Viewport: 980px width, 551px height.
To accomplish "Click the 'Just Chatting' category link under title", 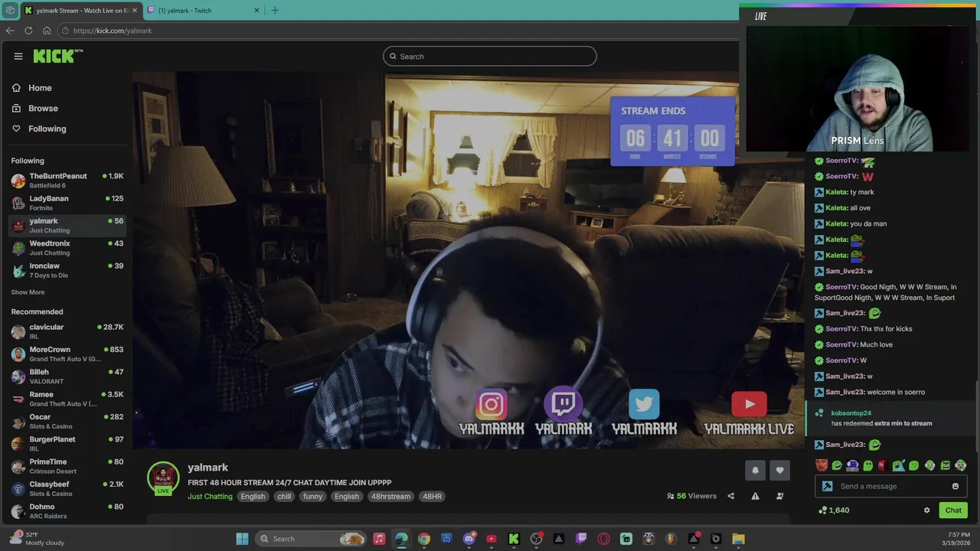I will (x=210, y=496).
